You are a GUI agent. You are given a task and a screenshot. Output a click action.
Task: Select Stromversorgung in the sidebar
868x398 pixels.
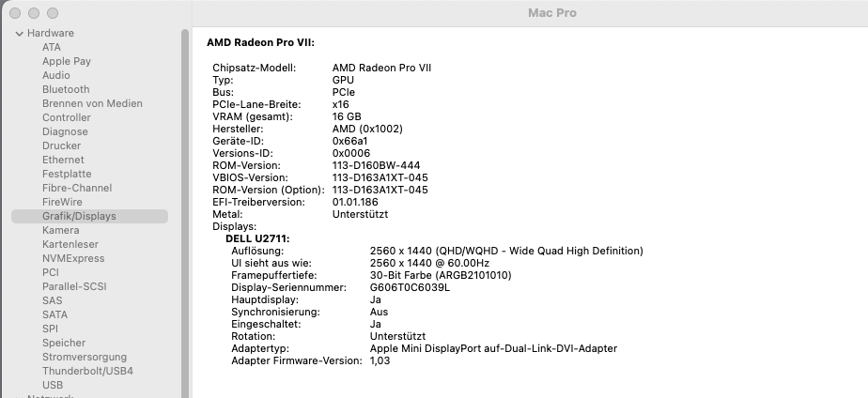tap(85, 357)
